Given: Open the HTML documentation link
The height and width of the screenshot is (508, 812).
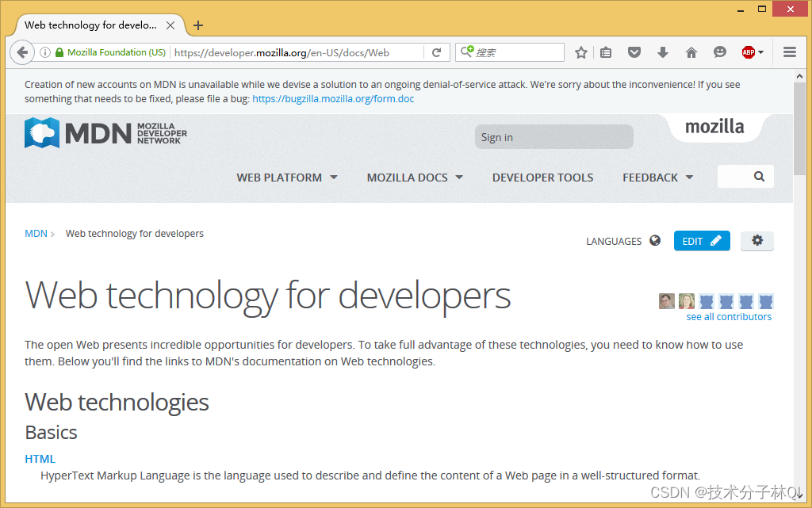Looking at the screenshot, I should coord(40,459).
